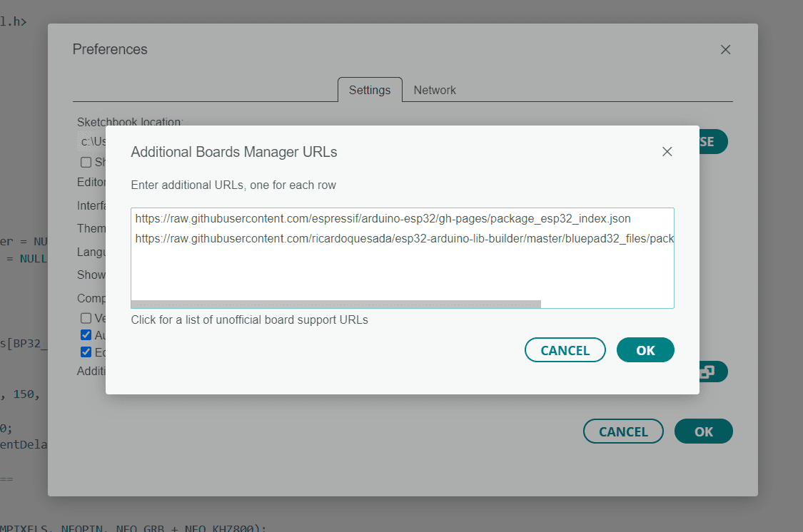This screenshot has width=803, height=532.
Task: Enable the Verify code after upload checkbox
Action: click(x=86, y=318)
